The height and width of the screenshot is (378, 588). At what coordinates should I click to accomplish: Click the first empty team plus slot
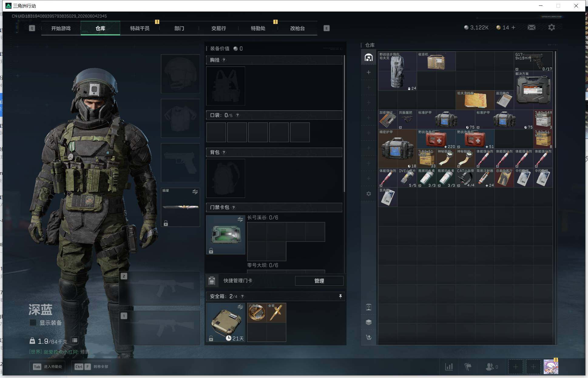pyautogui.click(x=515, y=367)
